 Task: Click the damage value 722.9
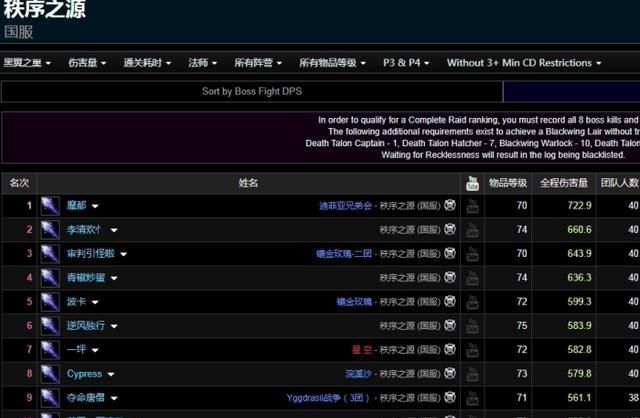click(579, 206)
